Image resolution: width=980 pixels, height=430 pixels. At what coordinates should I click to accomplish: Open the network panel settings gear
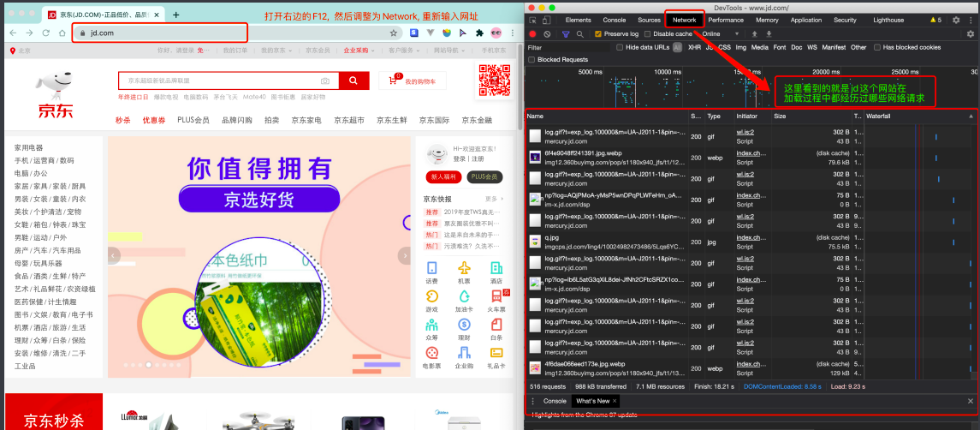(971, 33)
